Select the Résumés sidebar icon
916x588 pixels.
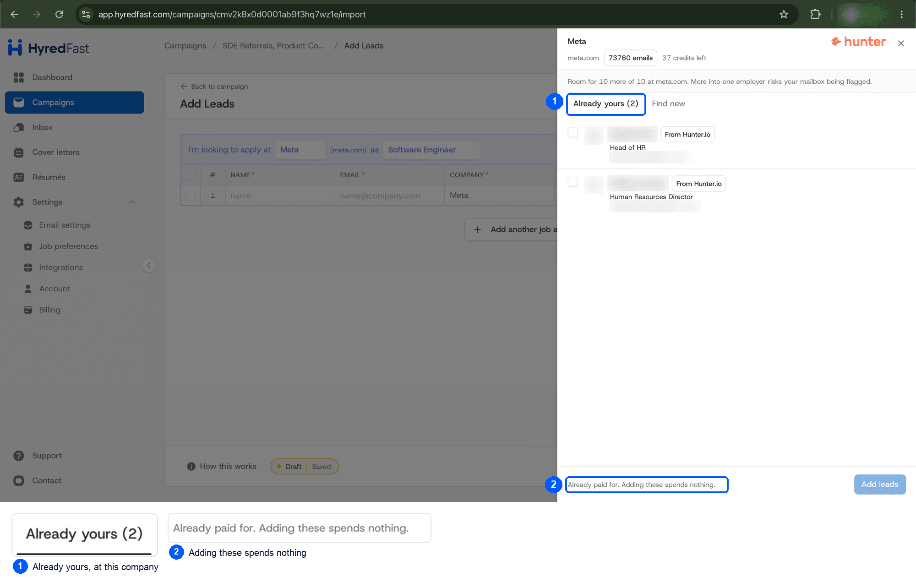click(19, 177)
